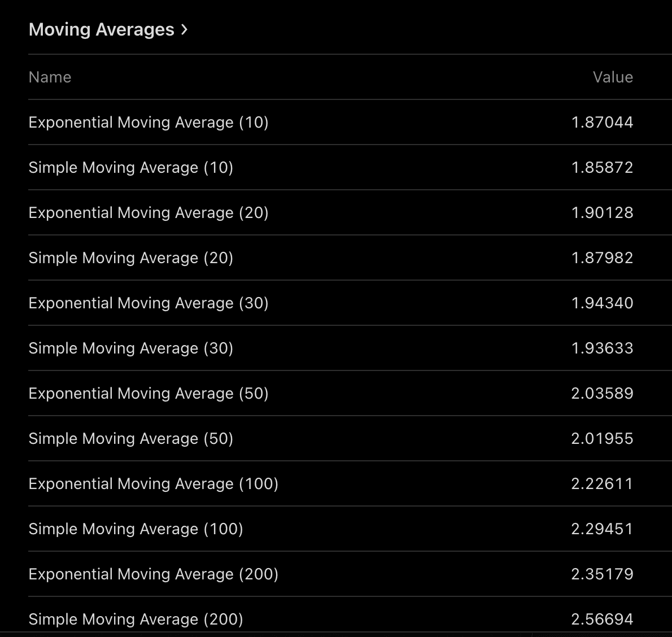Image resolution: width=672 pixels, height=637 pixels.
Task: Open the Moving Averages heading link
Action: click(102, 30)
